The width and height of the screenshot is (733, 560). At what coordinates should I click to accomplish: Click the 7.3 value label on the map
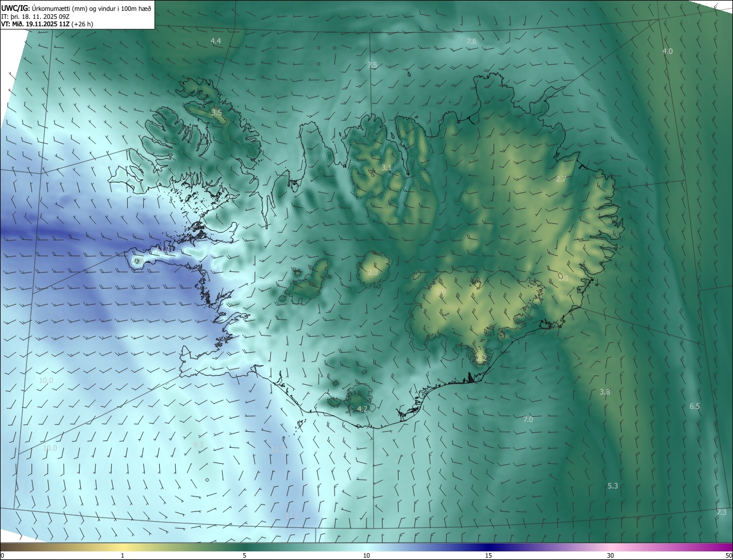[722, 512]
